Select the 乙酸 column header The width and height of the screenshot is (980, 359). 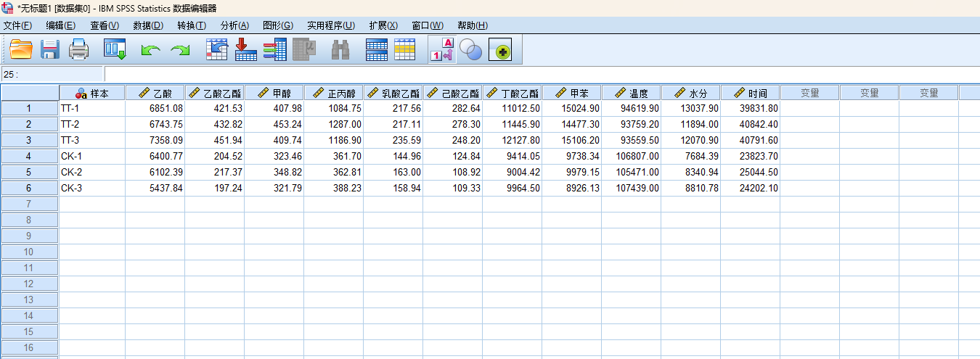coord(155,93)
